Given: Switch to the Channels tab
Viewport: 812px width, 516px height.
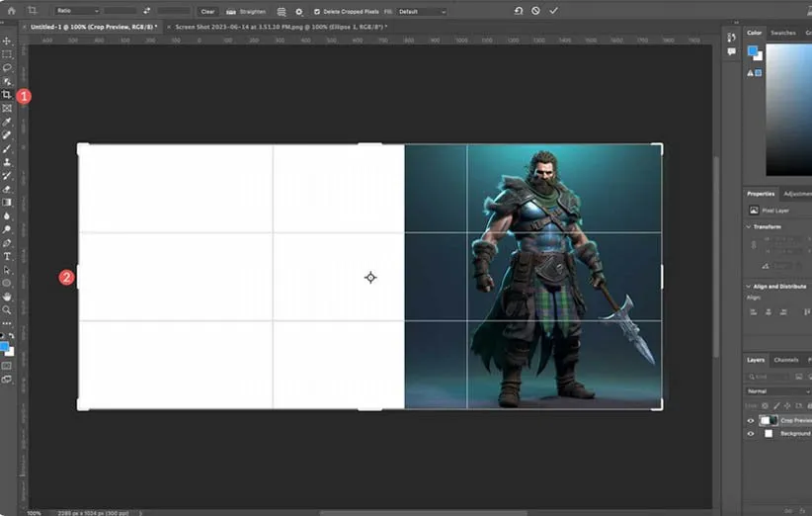Looking at the screenshot, I should [x=786, y=360].
